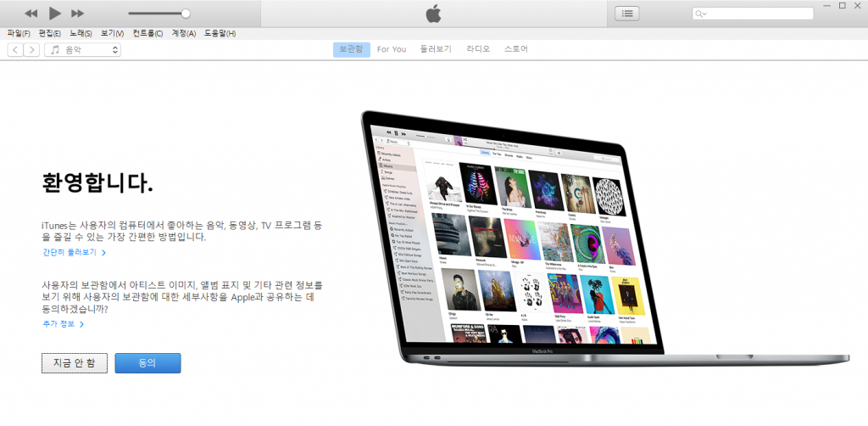The image size is (868, 426).
Task: Open the 편집(E) menu
Action: point(50,33)
